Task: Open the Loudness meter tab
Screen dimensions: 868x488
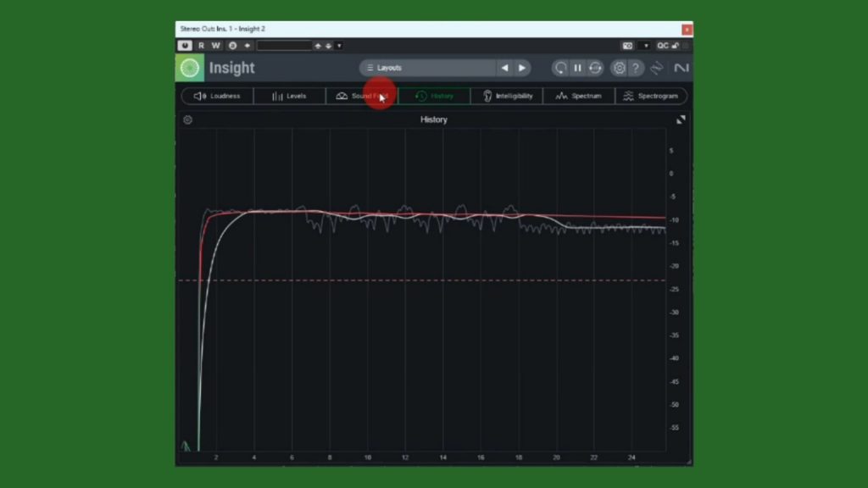Action: click(217, 97)
